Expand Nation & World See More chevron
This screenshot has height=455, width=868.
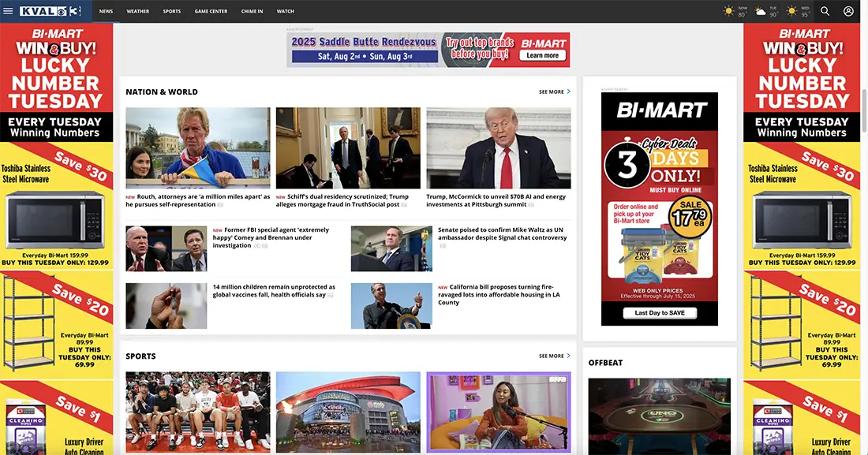coord(568,92)
